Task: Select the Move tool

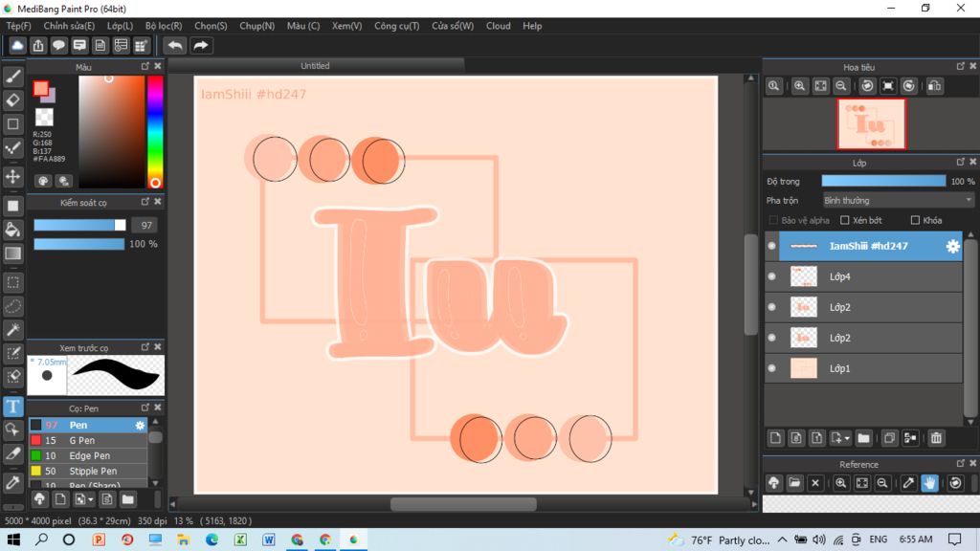Action: (x=13, y=177)
